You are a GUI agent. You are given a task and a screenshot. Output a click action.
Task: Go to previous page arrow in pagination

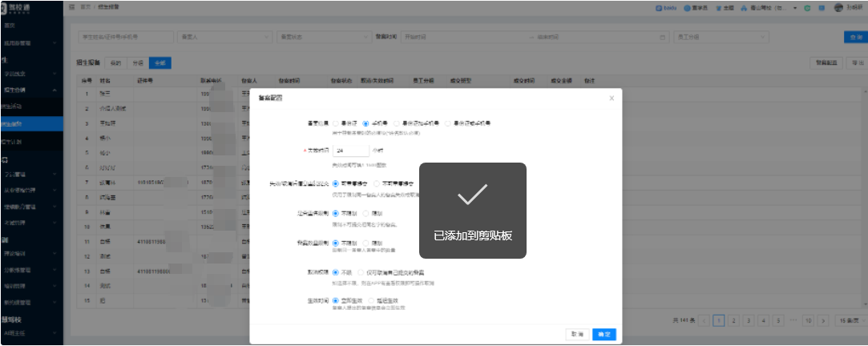704,320
